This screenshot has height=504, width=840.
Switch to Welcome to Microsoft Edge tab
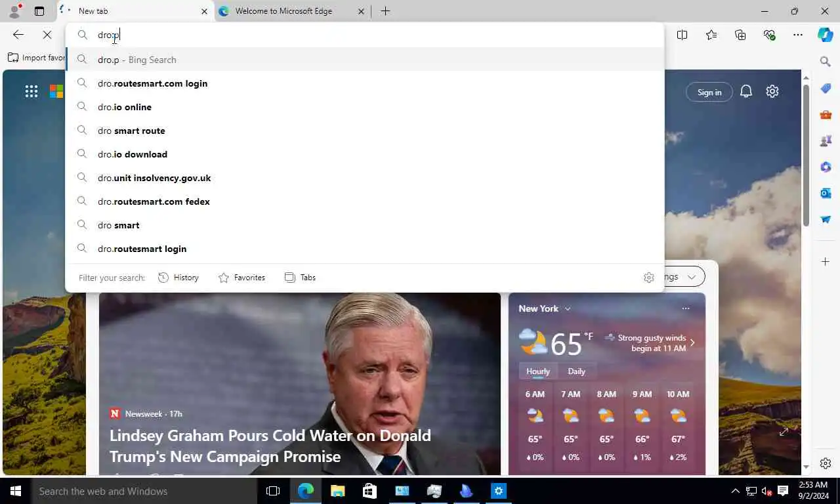pos(293,11)
